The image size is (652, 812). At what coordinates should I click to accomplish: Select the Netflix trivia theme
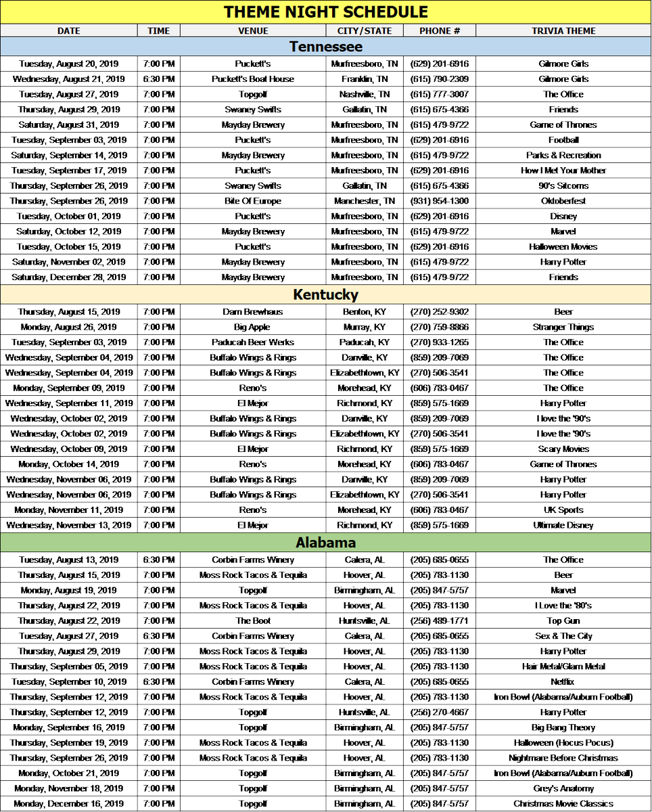click(563, 681)
